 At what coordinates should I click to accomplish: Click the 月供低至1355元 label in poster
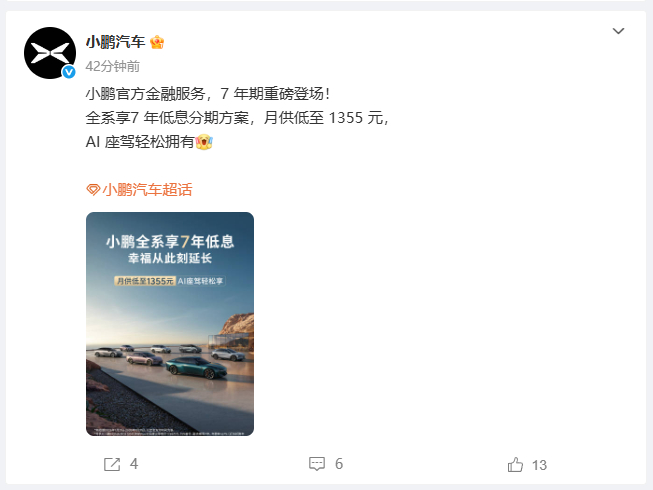pyautogui.click(x=145, y=281)
